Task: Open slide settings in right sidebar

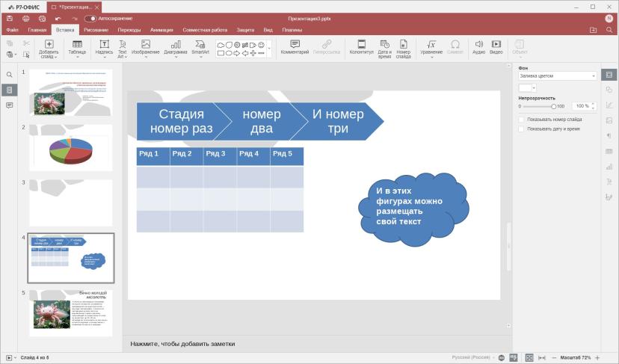Action: coord(609,75)
